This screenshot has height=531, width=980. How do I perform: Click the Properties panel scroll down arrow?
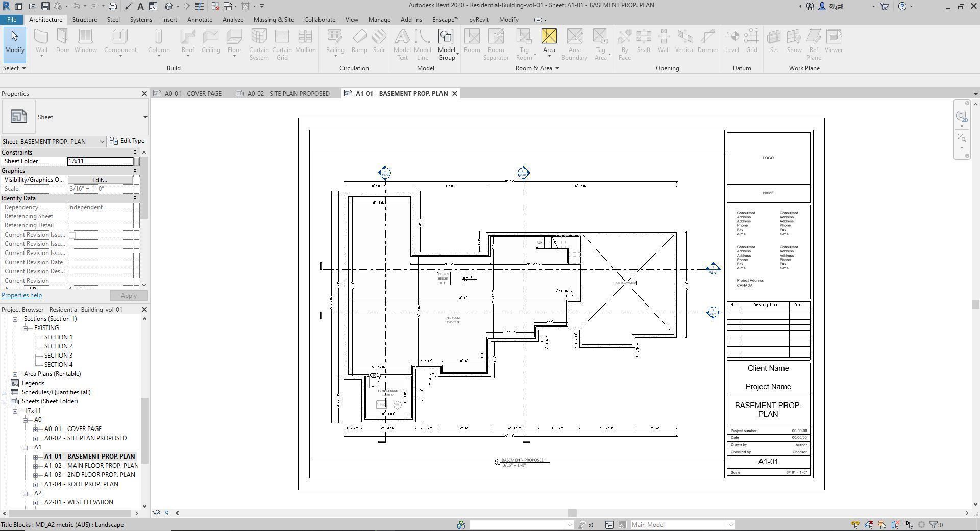click(144, 285)
